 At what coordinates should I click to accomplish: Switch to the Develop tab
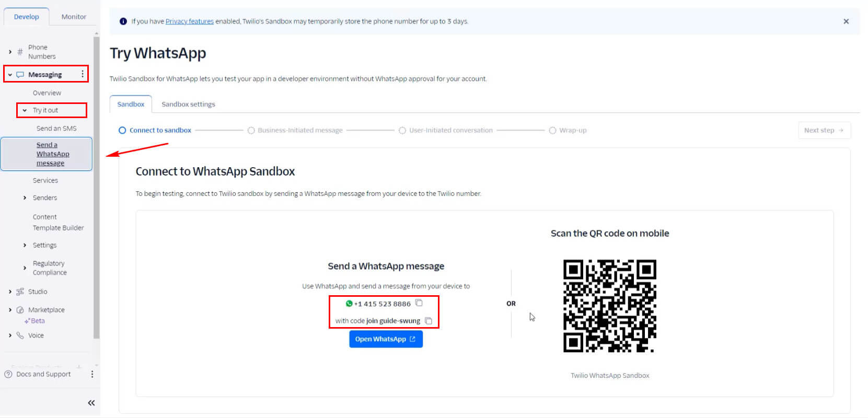coord(27,17)
